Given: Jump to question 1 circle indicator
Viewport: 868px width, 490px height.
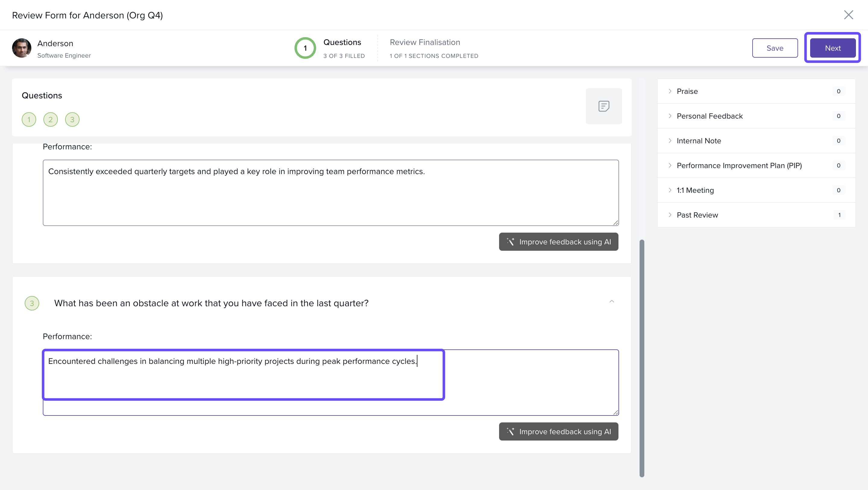Looking at the screenshot, I should [29, 119].
